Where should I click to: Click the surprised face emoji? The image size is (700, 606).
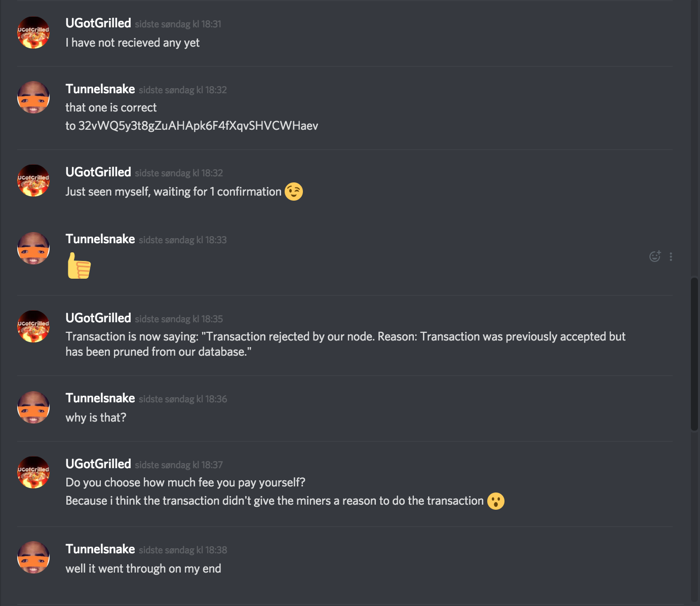[x=495, y=501]
